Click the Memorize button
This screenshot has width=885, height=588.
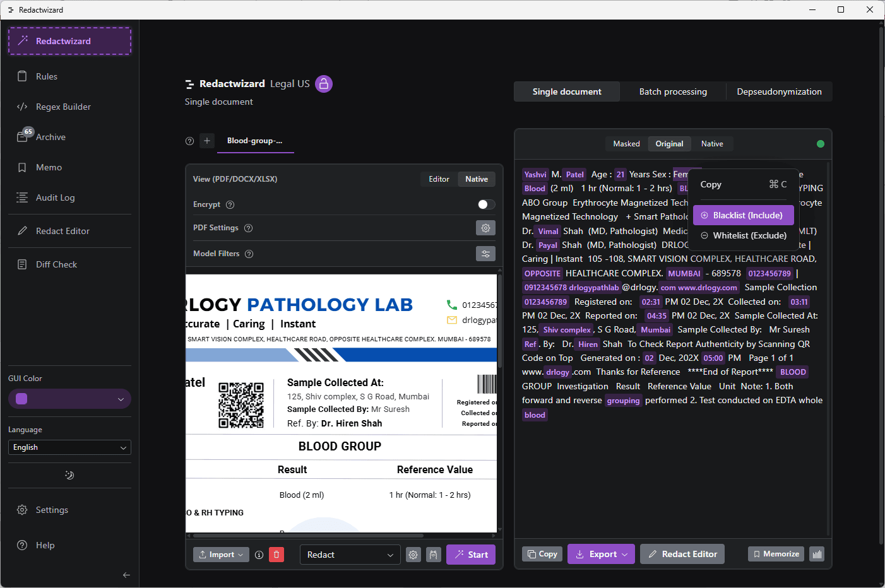(x=776, y=554)
